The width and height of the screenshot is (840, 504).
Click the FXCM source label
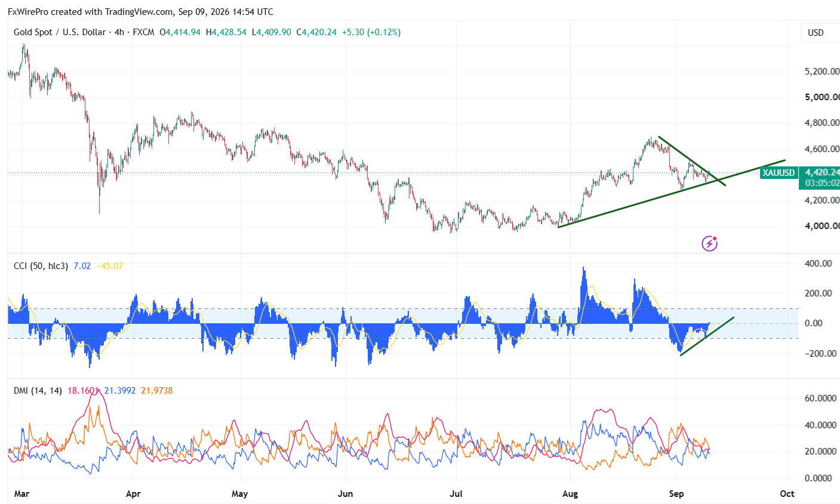(143, 32)
